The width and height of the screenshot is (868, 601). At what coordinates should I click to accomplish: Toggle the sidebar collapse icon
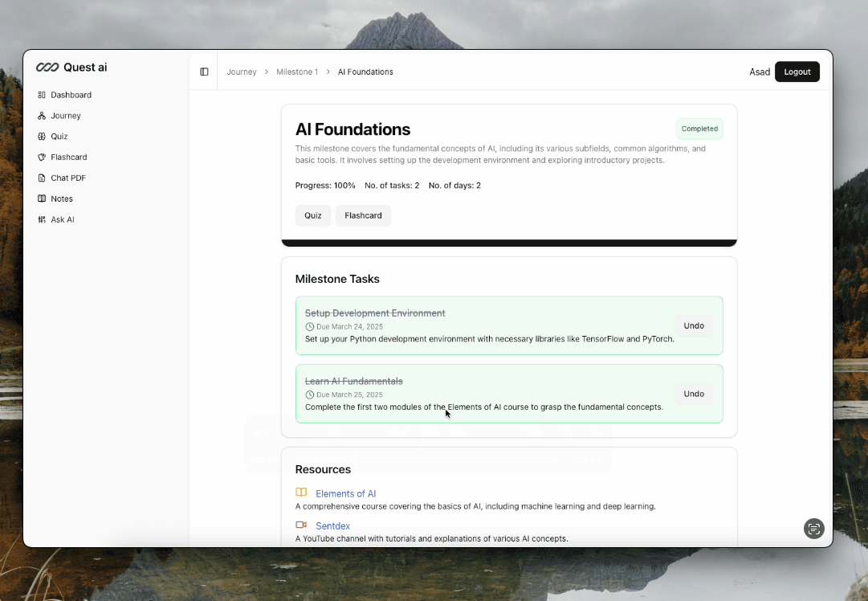pos(204,72)
